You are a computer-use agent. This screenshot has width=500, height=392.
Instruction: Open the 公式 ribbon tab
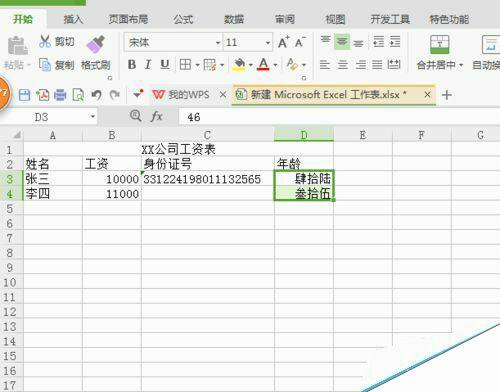(183, 19)
